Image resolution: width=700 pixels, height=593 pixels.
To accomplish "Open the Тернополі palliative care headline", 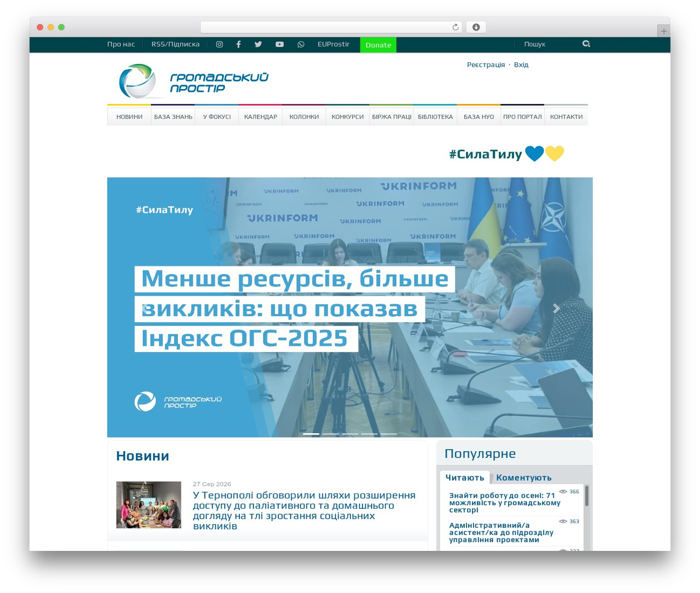I will coord(304,510).
